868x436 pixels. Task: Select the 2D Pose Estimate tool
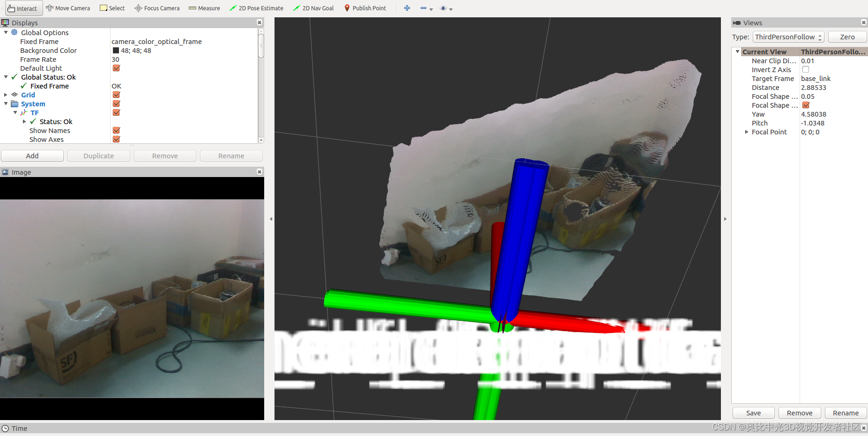[256, 8]
